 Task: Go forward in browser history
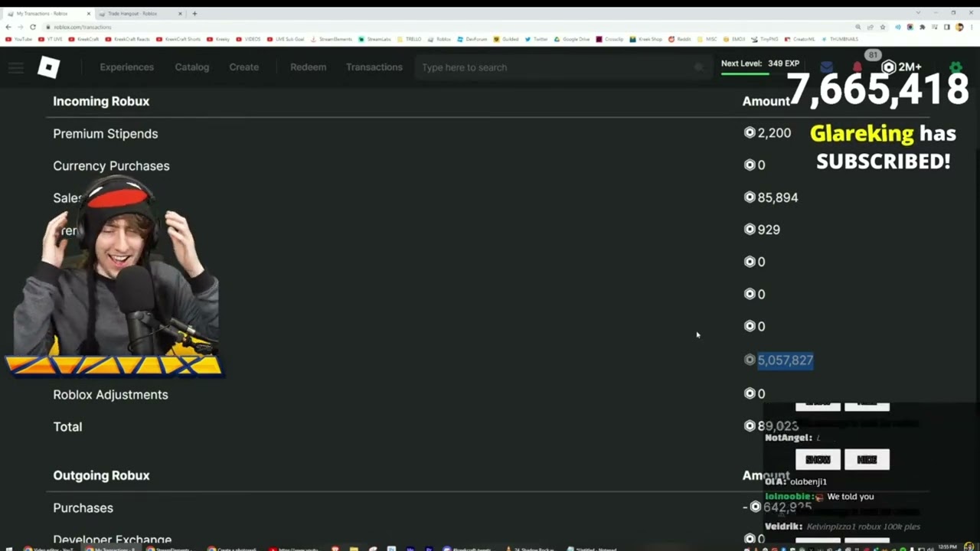tap(20, 27)
